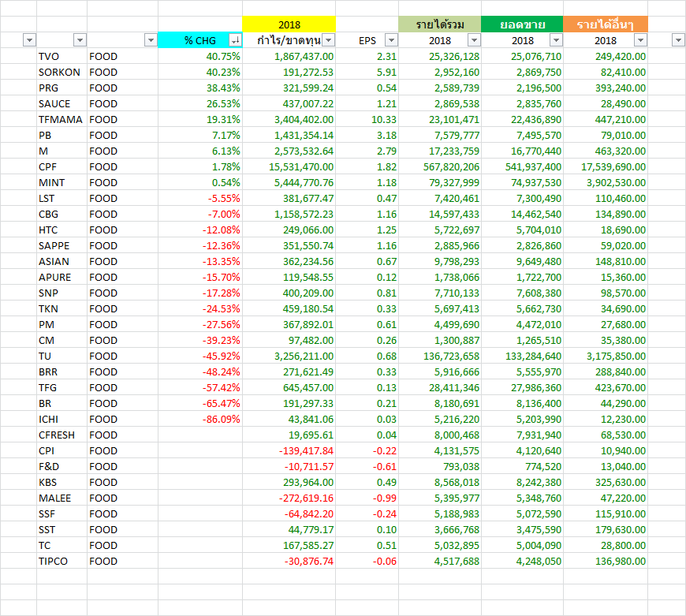Select total revenue 136,723,658 for TU
This screenshot has height=616, width=686.
coord(440,357)
